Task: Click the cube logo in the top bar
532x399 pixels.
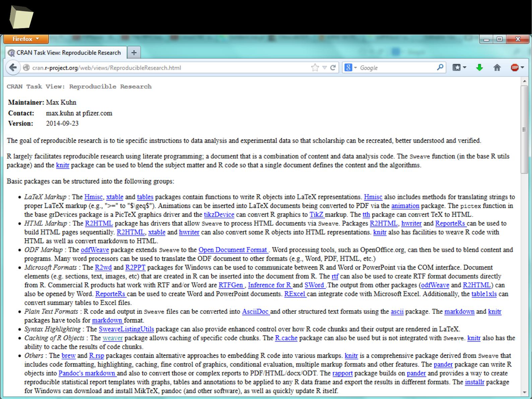Action: pos(21,17)
